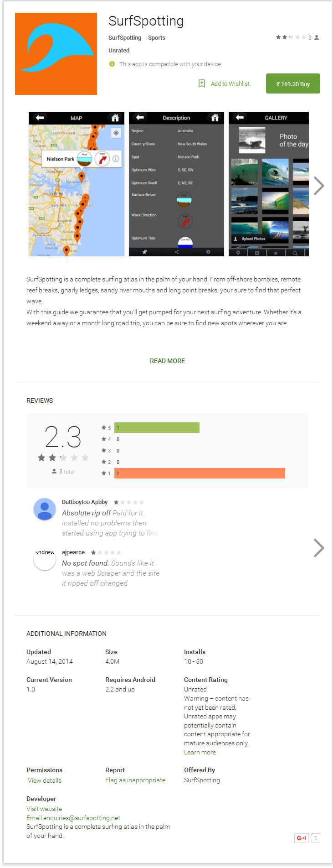Viewport: 333px width, 868px height.
Task: Open the Sports category link
Action: pyautogui.click(x=157, y=38)
